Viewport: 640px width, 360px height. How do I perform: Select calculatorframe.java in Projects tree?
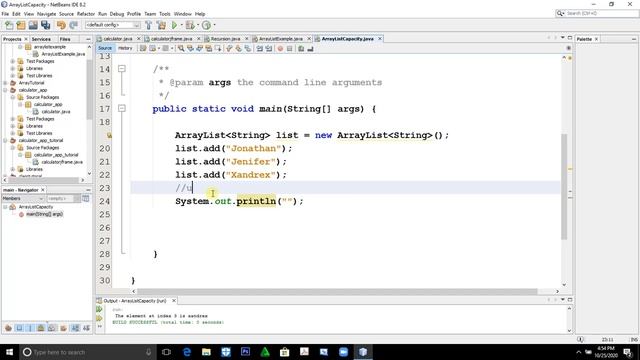pyautogui.click(x=62, y=162)
